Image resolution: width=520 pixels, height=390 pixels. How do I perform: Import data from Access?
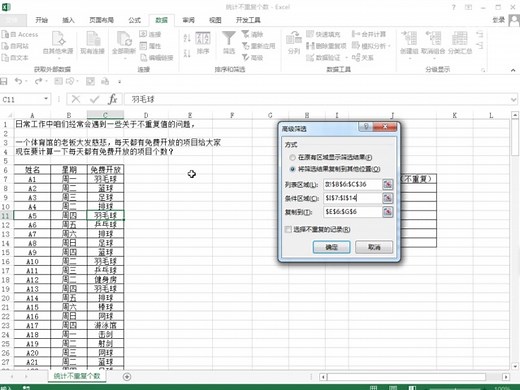pos(20,34)
